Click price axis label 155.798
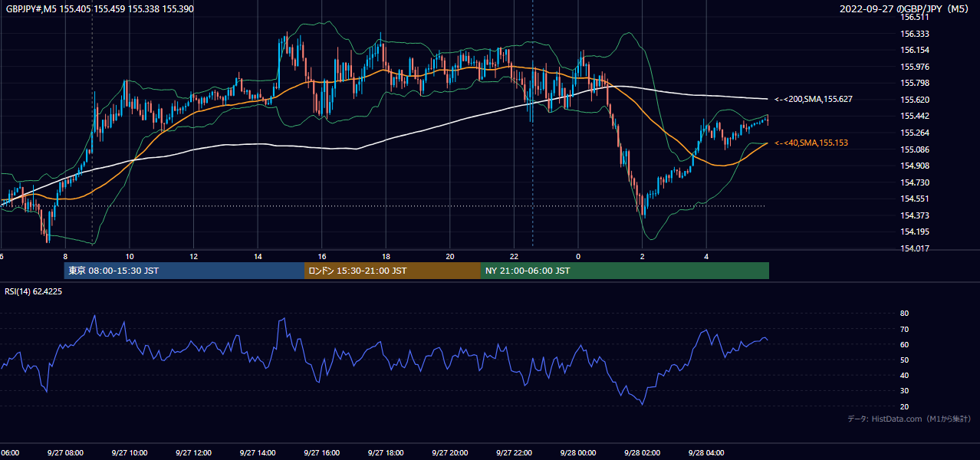Screen dimensions: 980x460 click(915, 83)
